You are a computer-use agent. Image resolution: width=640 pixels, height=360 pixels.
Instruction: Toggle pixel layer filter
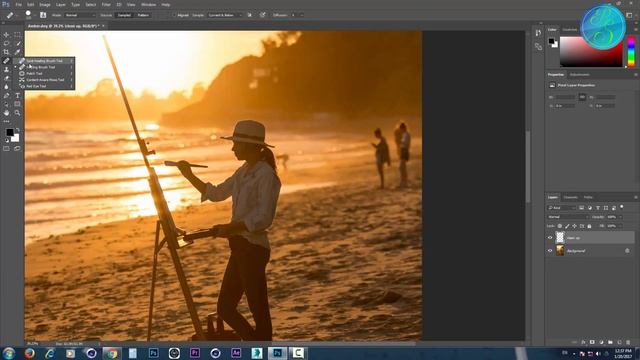pos(581,208)
